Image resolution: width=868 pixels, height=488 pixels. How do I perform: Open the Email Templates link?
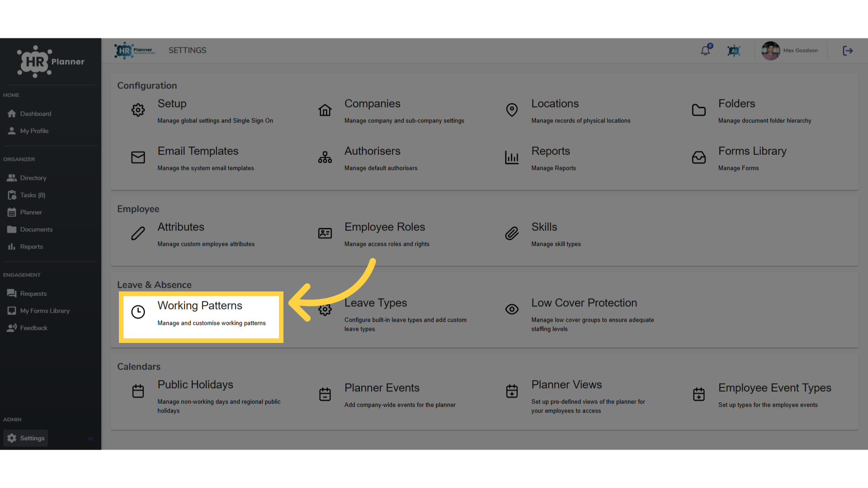198,151
